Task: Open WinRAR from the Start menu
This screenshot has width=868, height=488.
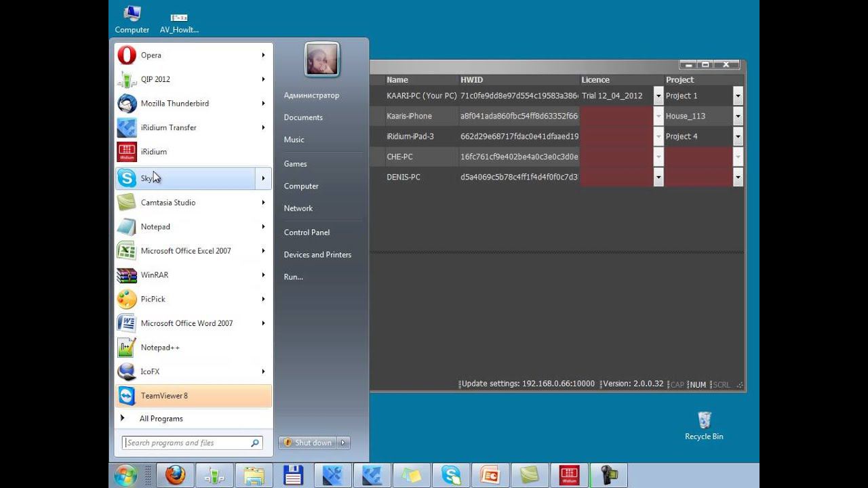Action: click(x=193, y=275)
